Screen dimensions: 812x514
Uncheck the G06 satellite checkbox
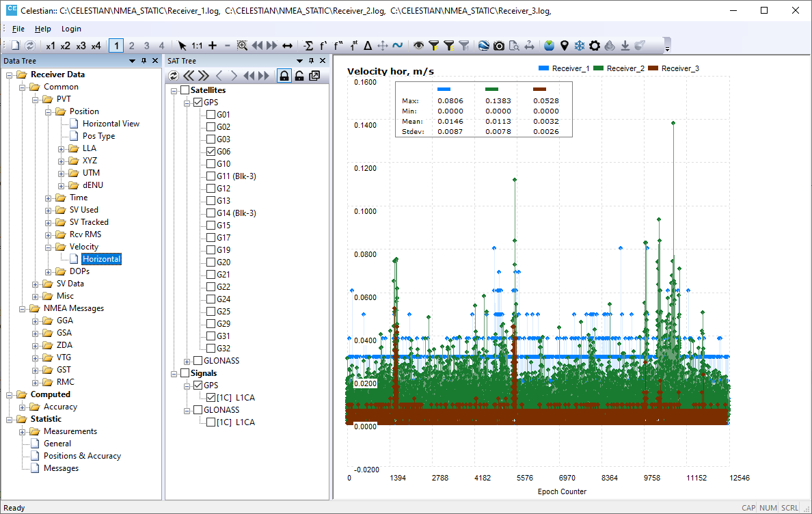click(211, 152)
